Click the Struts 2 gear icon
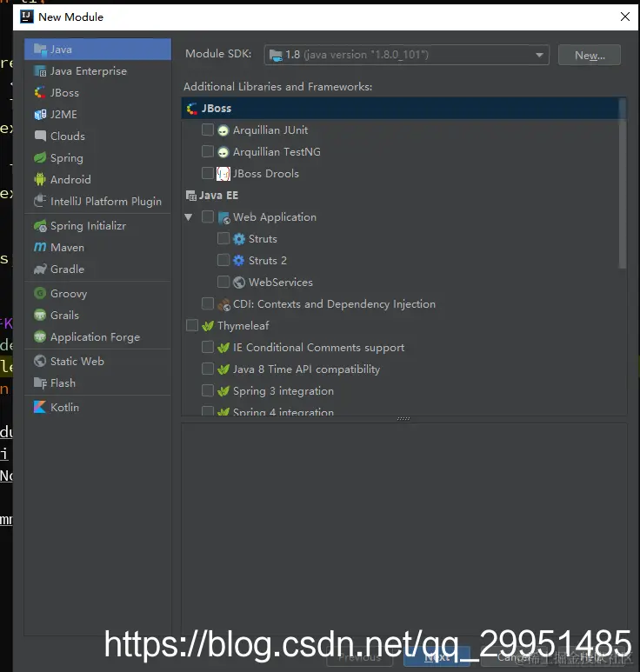The height and width of the screenshot is (672, 640). pos(239,260)
